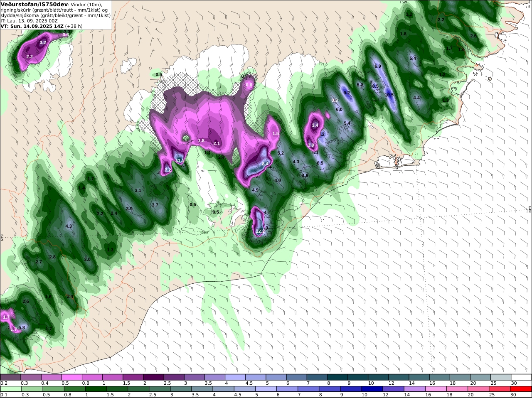This screenshot has width=532, height=398.
Task: Click the 7.2 precipitation value on the map
Action: (168, 170)
